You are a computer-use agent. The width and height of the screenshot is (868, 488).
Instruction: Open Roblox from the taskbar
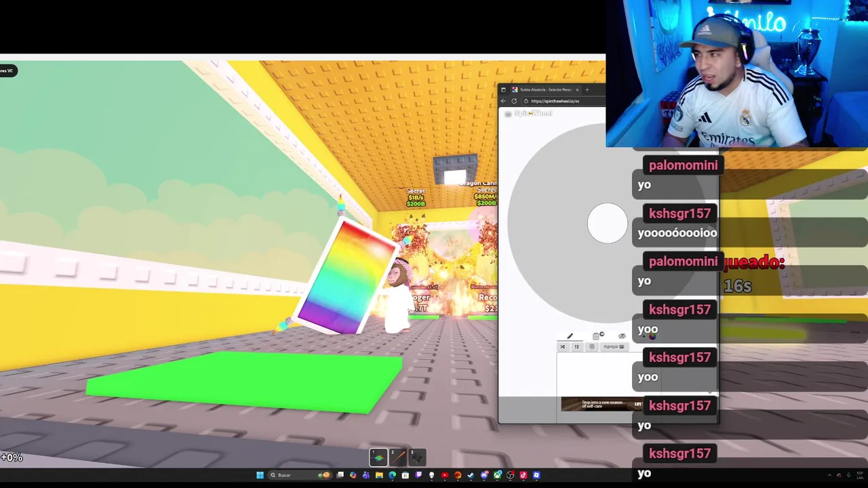click(536, 475)
